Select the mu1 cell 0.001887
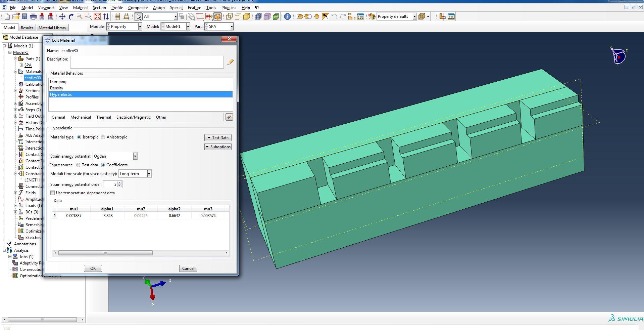644x330 pixels. pos(74,216)
